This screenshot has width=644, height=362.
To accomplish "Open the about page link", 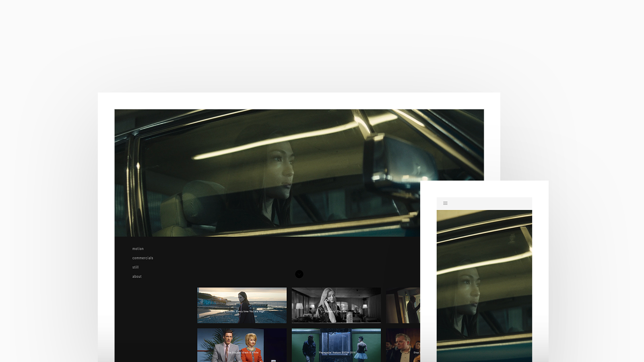I will click(137, 276).
